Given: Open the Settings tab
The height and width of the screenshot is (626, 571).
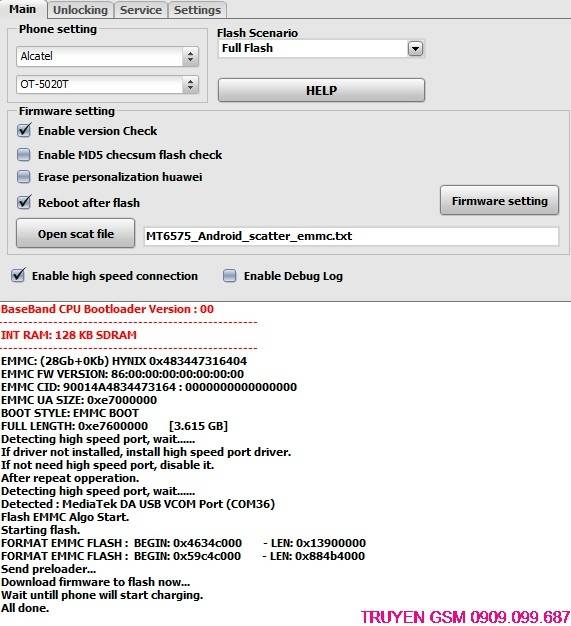Looking at the screenshot, I should [197, 10].
